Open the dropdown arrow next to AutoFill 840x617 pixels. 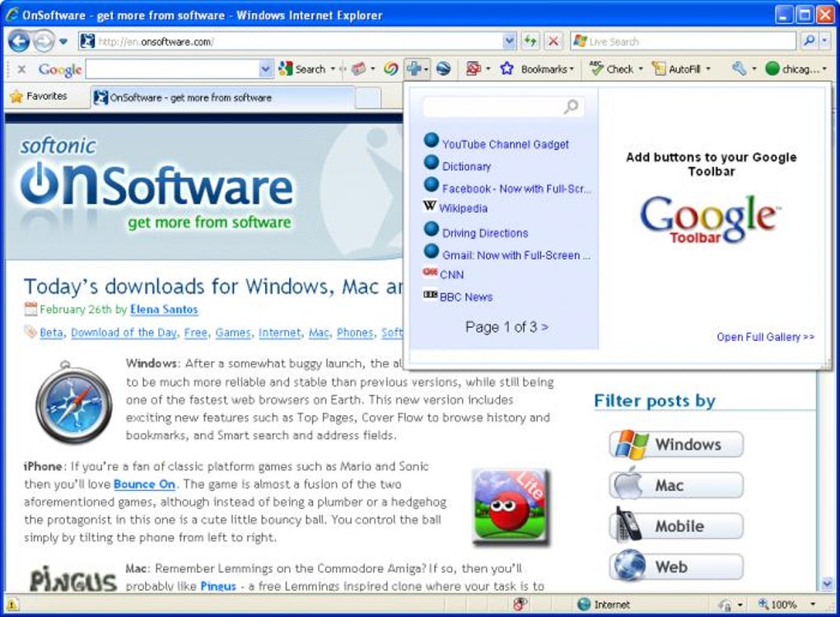[x=708, y=69]
